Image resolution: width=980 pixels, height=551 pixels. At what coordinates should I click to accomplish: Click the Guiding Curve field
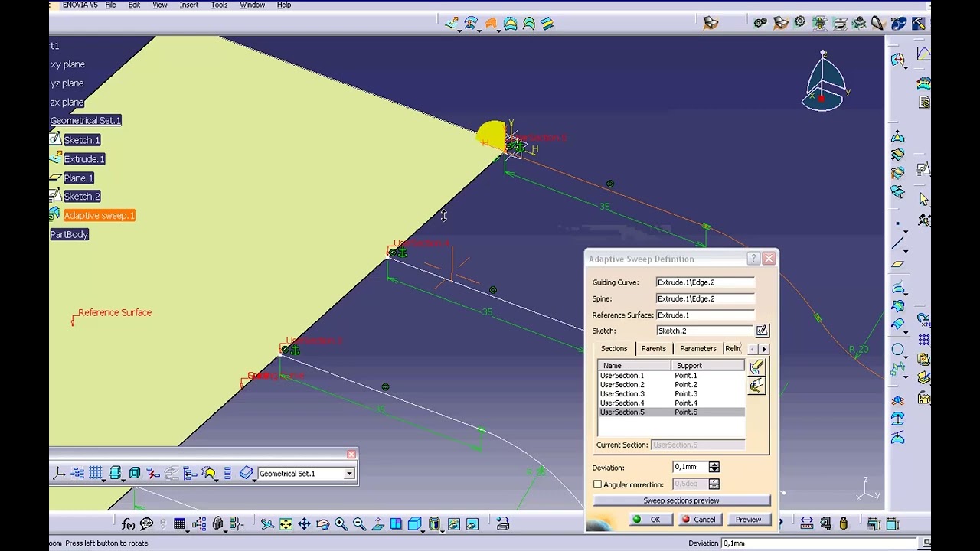pos(705,282)
